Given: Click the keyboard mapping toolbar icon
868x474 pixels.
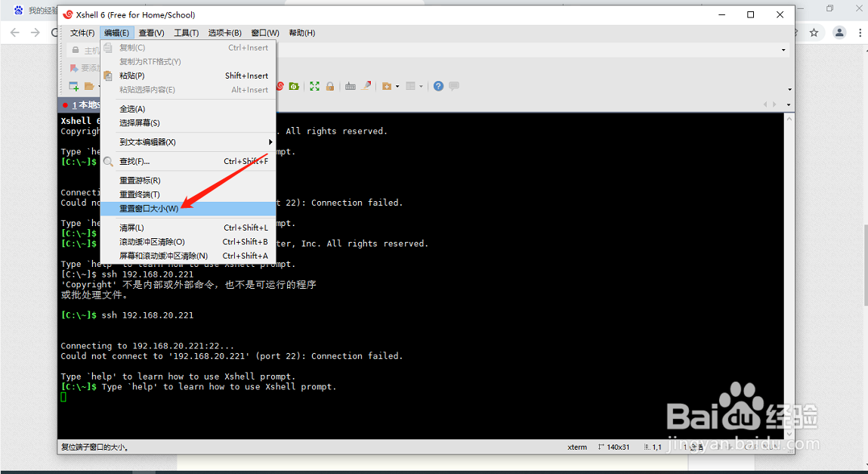Looking at the screenshot, I should pos(351,86).
